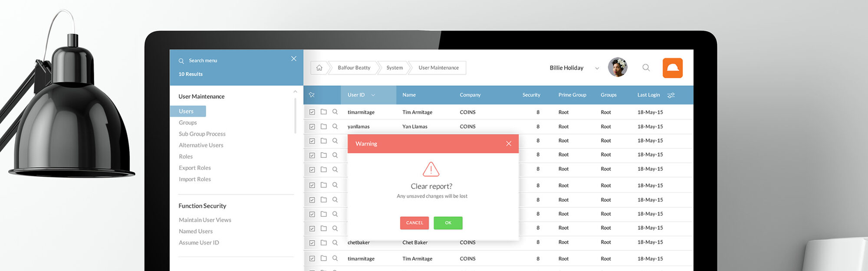Select Alternative Users menu item

(201, 145)
